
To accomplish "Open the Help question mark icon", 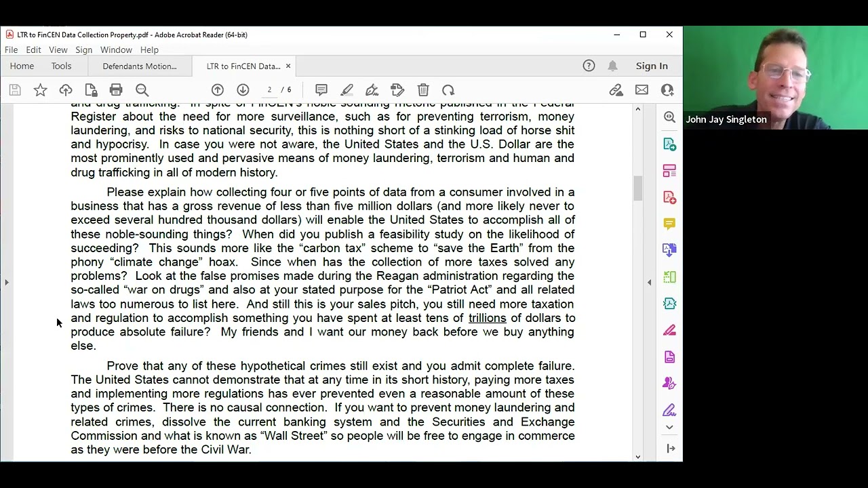I will [589, 66].
